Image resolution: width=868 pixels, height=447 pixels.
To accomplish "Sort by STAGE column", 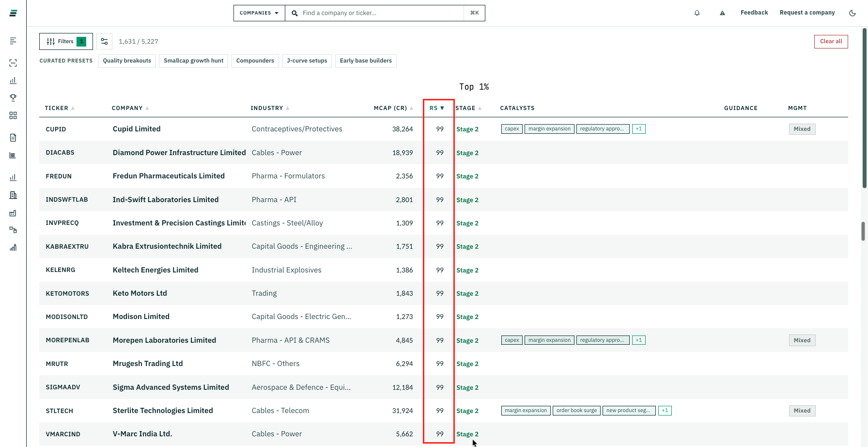I will (x=468, y=108).
